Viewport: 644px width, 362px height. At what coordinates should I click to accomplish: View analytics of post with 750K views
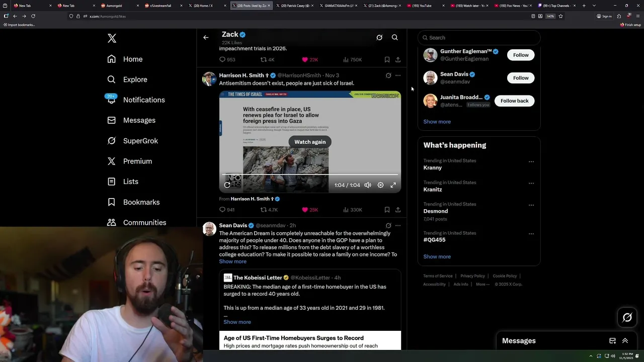[352, 59]
